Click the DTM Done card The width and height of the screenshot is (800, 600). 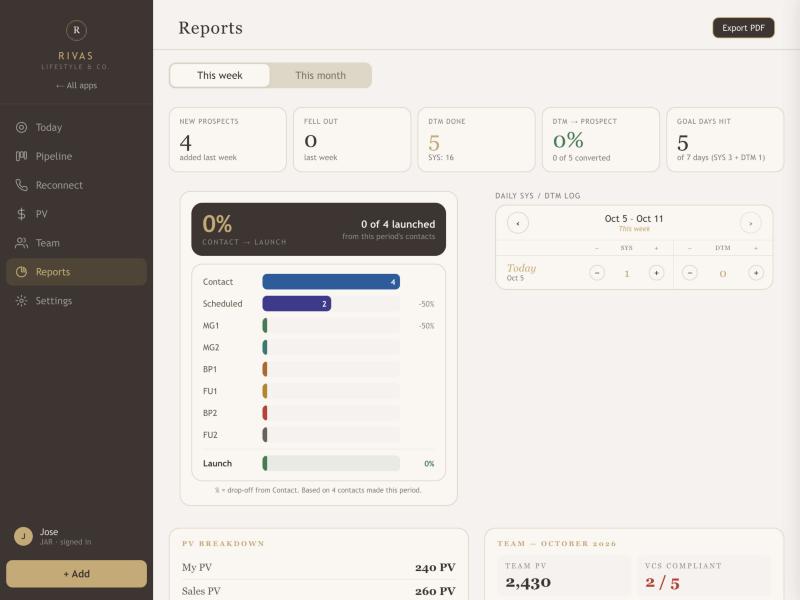point(477,139)
